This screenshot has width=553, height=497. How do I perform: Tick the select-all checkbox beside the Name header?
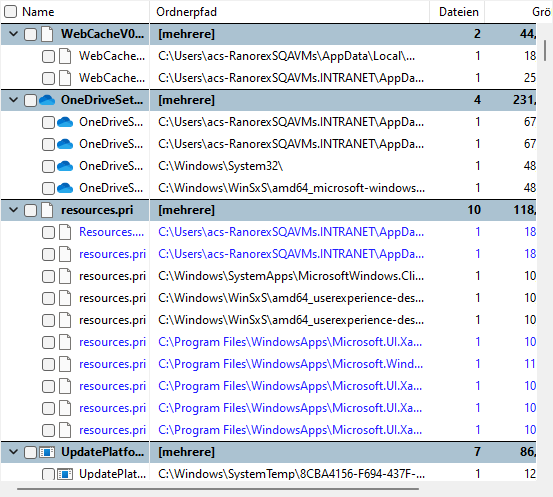pos(11,12)
